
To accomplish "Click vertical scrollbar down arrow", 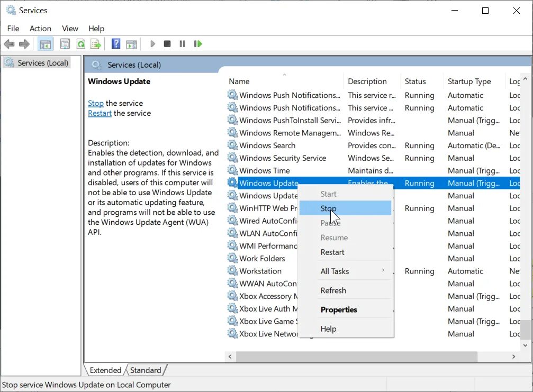I will pyautogui.click(x=526, y=345).
